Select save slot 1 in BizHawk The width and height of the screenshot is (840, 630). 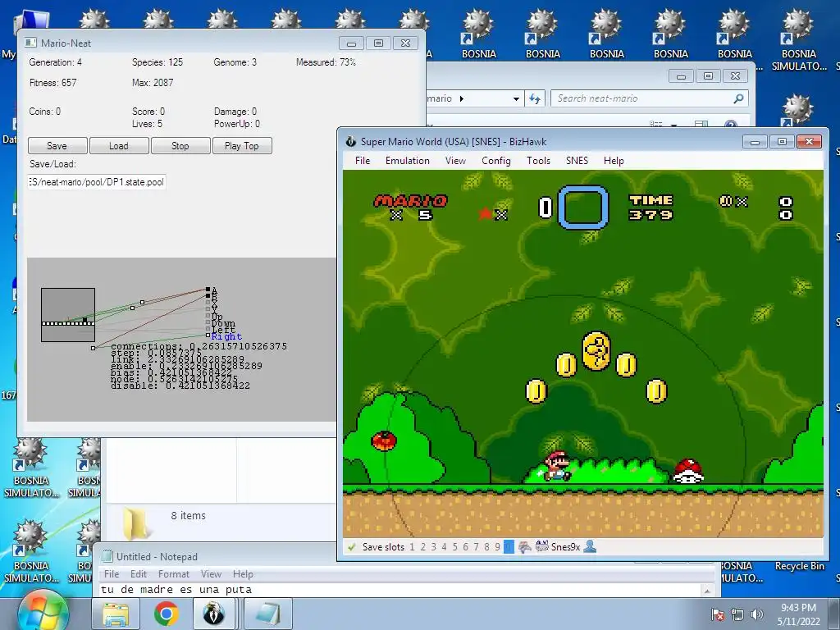(412, 547)
